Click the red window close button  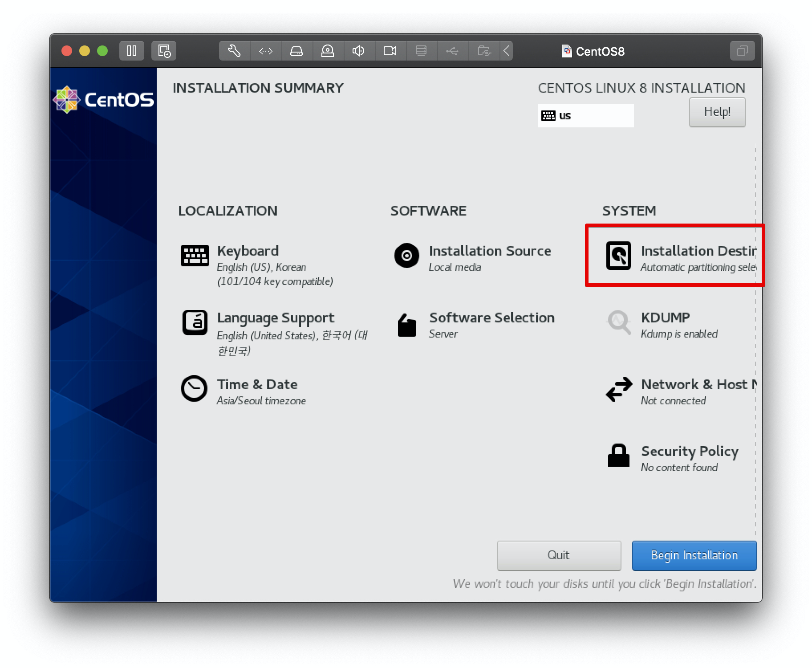click(67, 51)
